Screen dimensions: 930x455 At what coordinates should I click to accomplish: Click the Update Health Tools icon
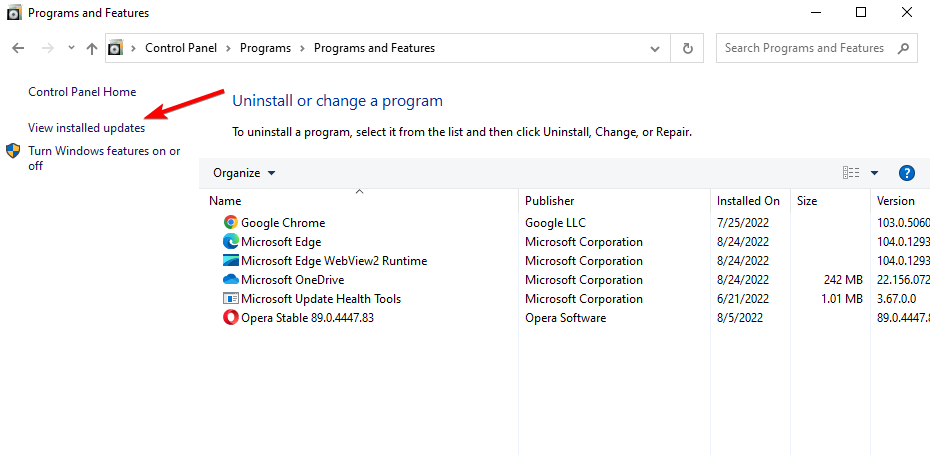pyautogui.click(x=231, y=298)
